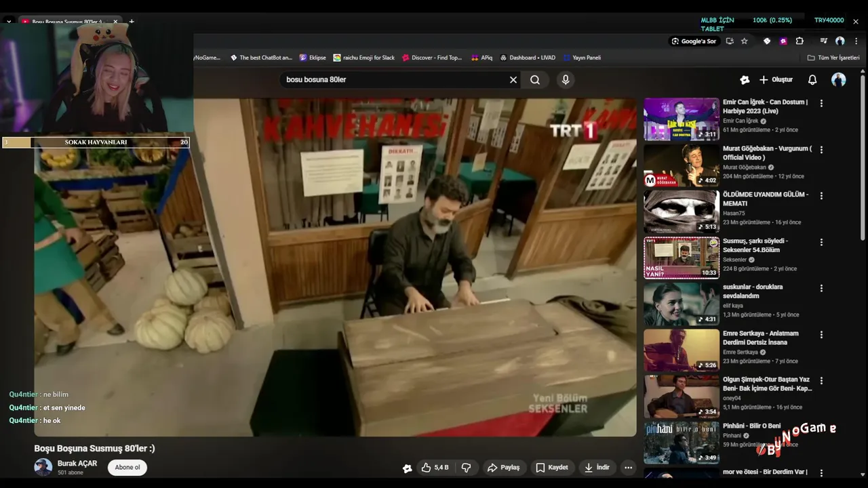This screenshot has height=488, width=868.
Task: Open options for Emir Can İğrek video
Action: pos(821,104)
